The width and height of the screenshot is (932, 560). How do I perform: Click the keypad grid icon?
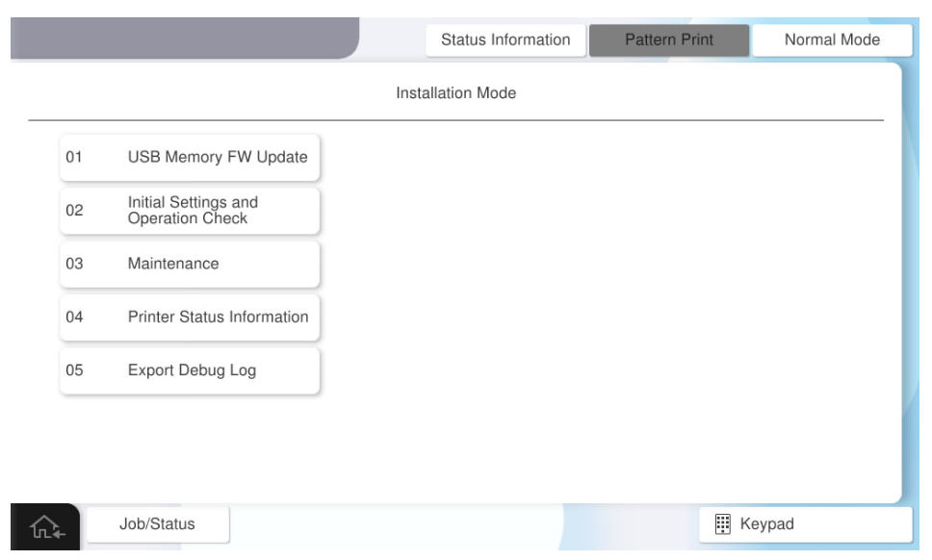coord(723,524)
